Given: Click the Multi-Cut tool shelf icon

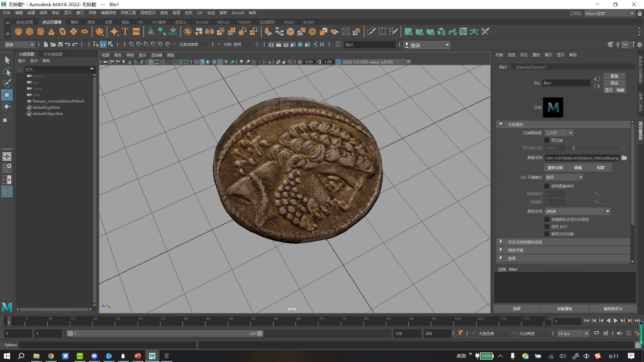Looking at the screenshot, I should (371, 31).
